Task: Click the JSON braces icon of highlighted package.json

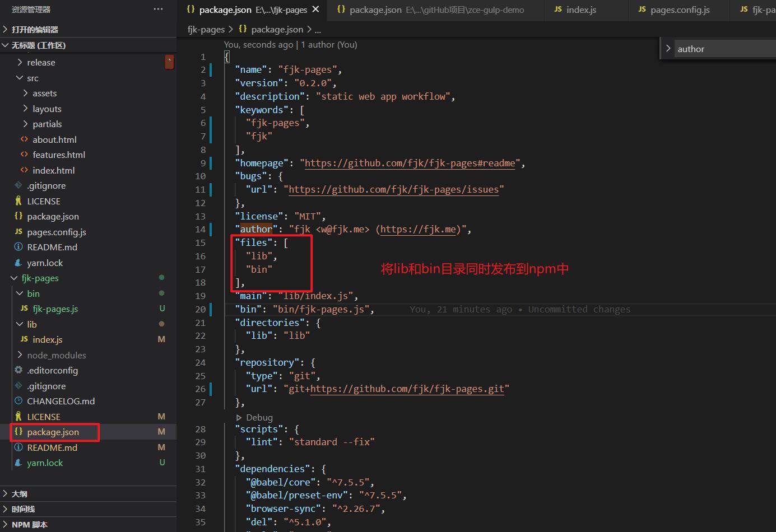Action: coord(18,432)
